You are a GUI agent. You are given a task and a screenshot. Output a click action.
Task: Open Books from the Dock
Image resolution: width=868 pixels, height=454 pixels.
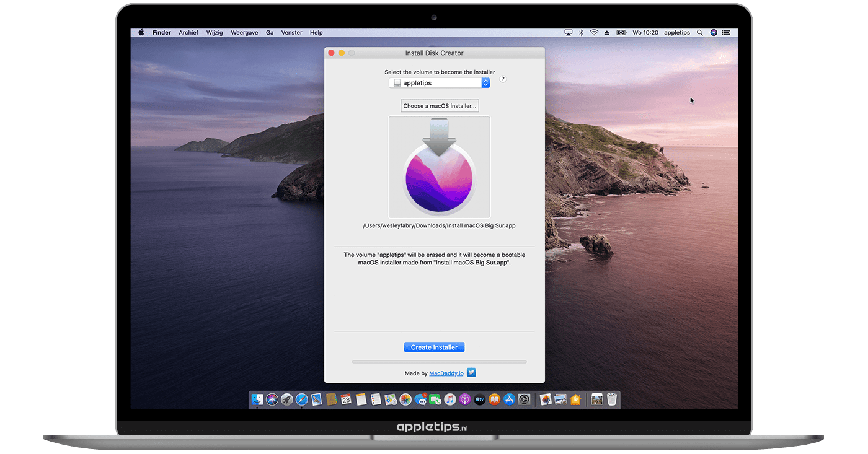tap(495, 399)
